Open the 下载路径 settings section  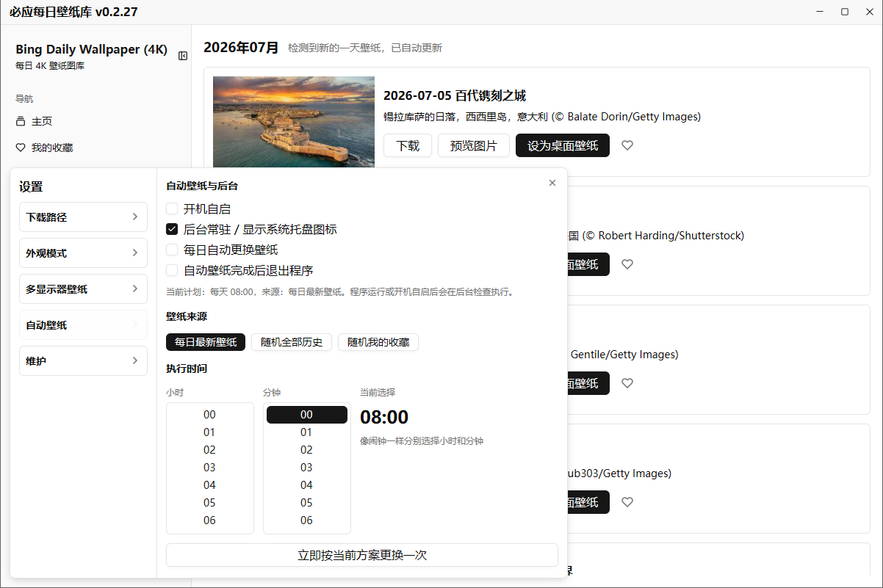pos(83,217)
